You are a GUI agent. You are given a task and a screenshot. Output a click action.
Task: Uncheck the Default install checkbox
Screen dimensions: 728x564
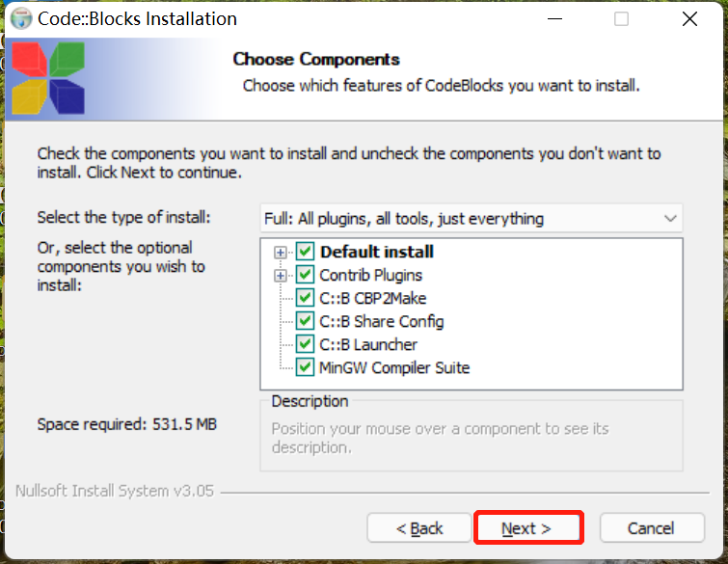coord(306,252)
